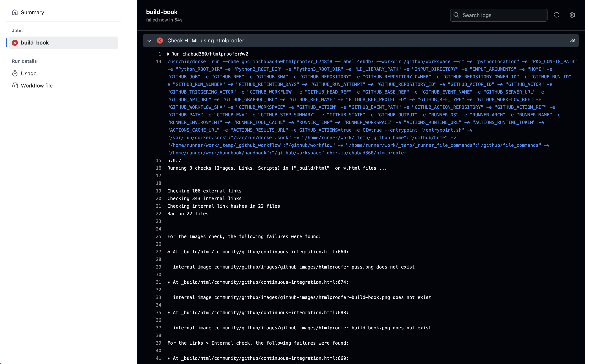Viewport: 589px width, 364px height.
Task: Click the continuous-integration.html:674 log line
Action: [258, 282]
